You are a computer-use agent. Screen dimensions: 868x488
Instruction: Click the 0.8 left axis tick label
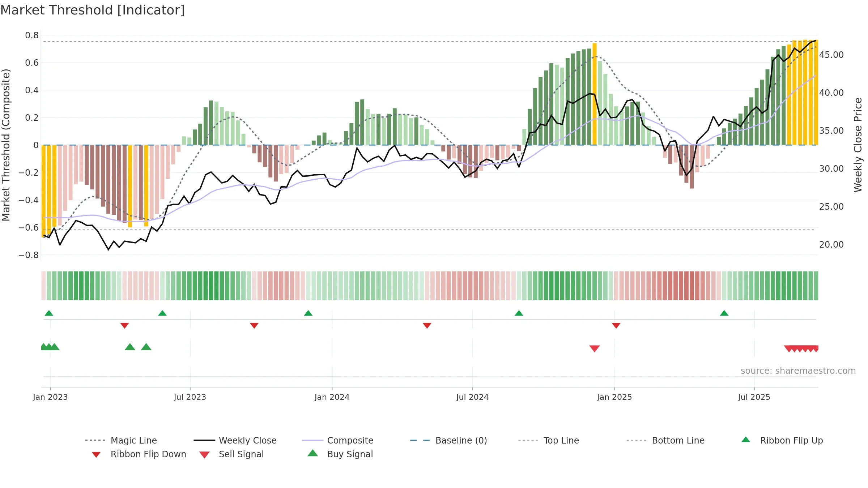pos(32,35)
